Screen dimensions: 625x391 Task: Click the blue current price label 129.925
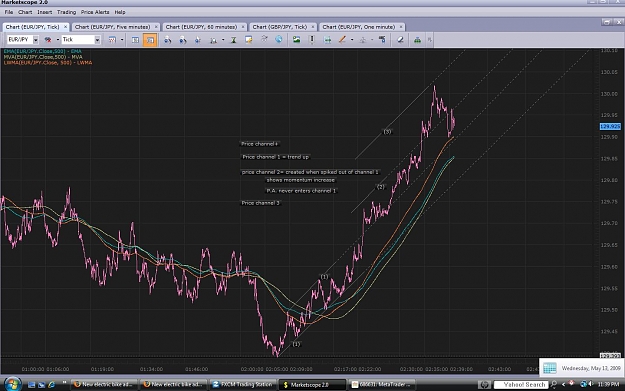coord(610,126)
